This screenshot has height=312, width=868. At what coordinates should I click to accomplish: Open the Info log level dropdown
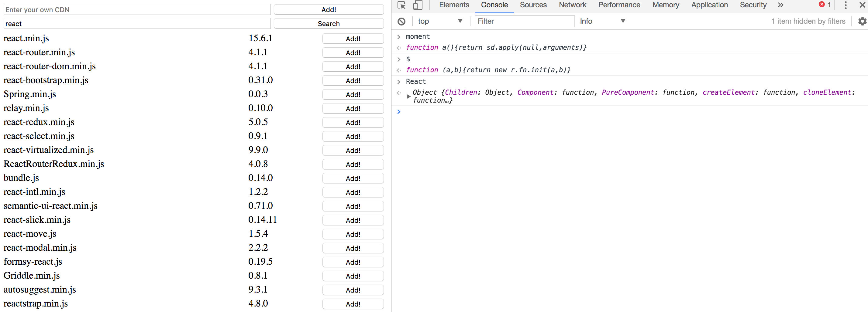[x=602, y=21]
